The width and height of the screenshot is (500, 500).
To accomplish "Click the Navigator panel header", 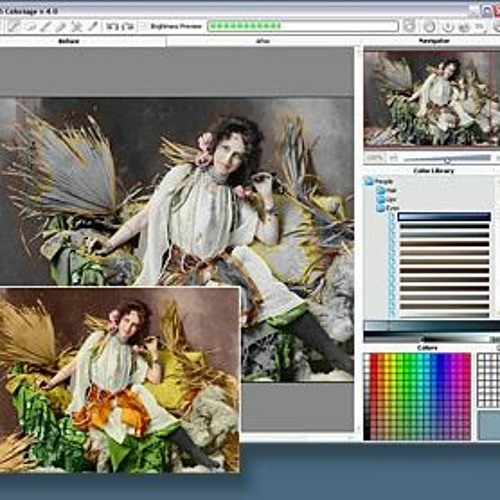I will point(434,41).
